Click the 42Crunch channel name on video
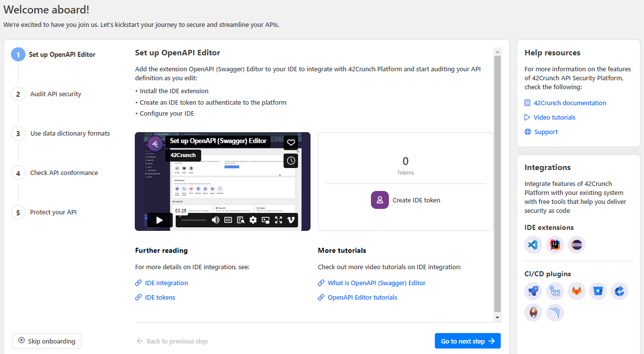This screenshot has width=644, height=354. point(183,155)
